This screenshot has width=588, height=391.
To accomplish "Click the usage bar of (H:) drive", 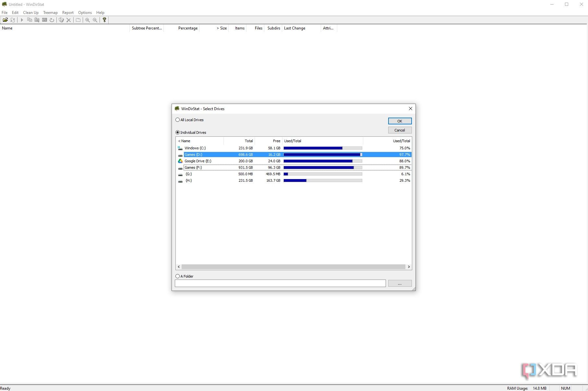I will click(323, 180).
